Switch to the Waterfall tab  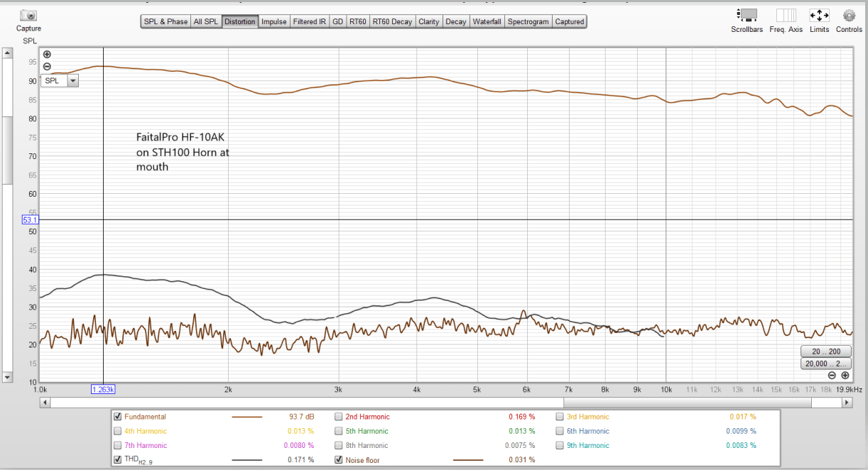click(487, 22)
